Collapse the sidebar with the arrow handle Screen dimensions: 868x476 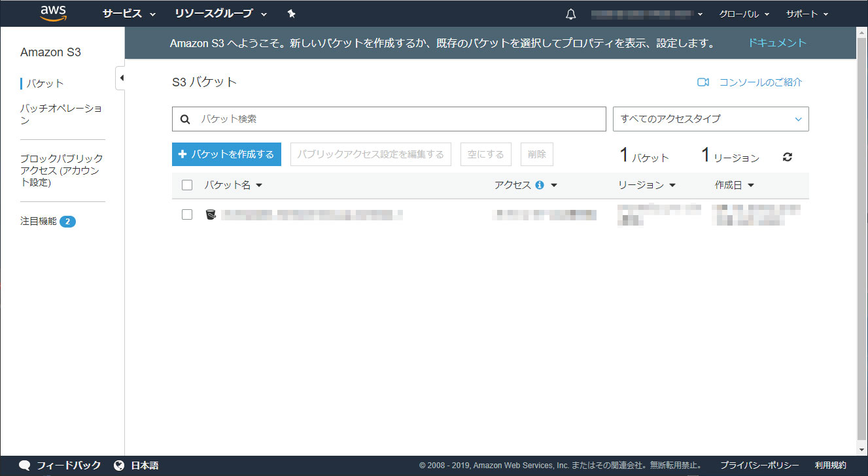coord(120,78)
